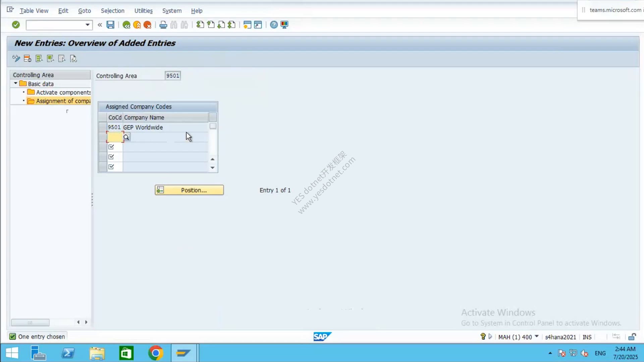This screenshot has height=362, width=644.
Task: Open PowerShell from taskbar
Action: [x=68, y=353]
